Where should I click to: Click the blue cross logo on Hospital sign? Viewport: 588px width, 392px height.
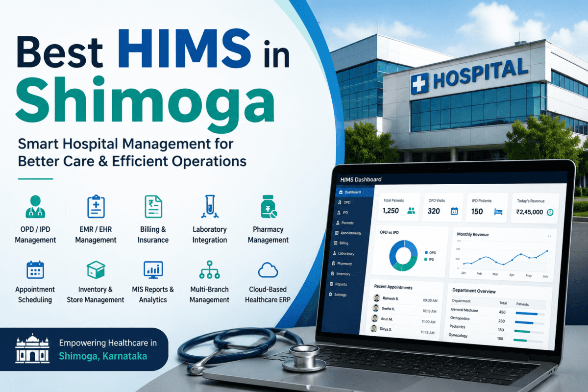420,83
